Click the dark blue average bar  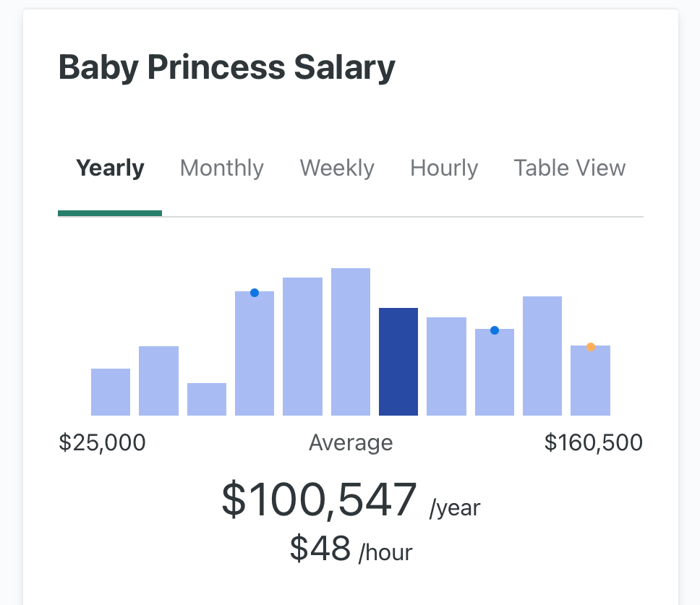click(398, 361)
